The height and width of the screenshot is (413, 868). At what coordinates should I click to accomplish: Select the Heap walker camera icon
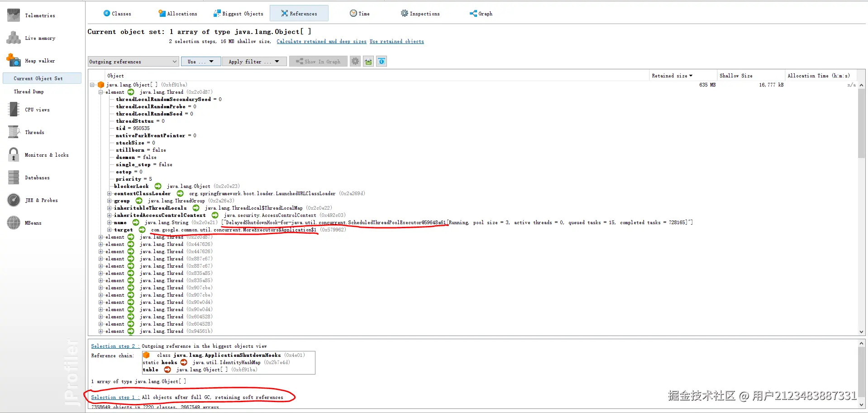click(x=14, y=60)
